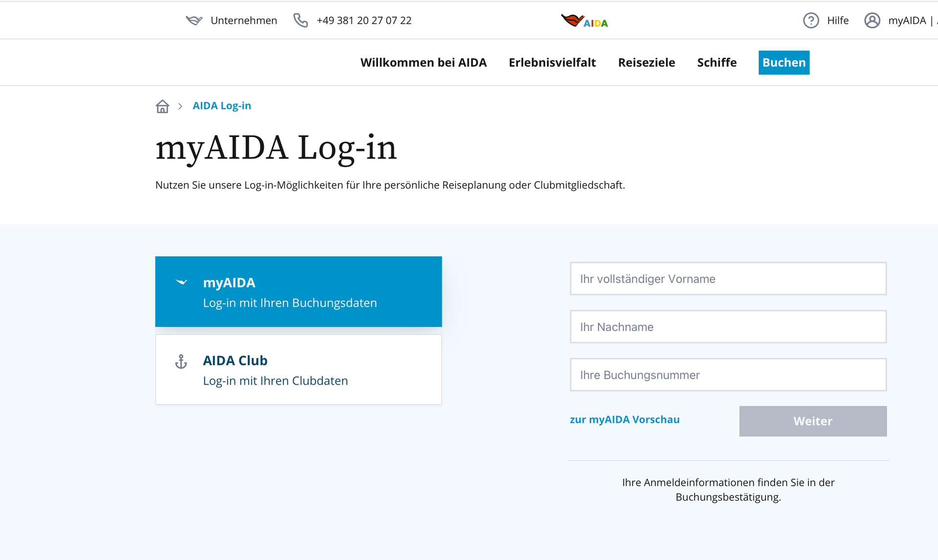Focus the Ihr vollständiger Vorname field
The width and height of the screenshot is (938, 560).
point(728,279)
